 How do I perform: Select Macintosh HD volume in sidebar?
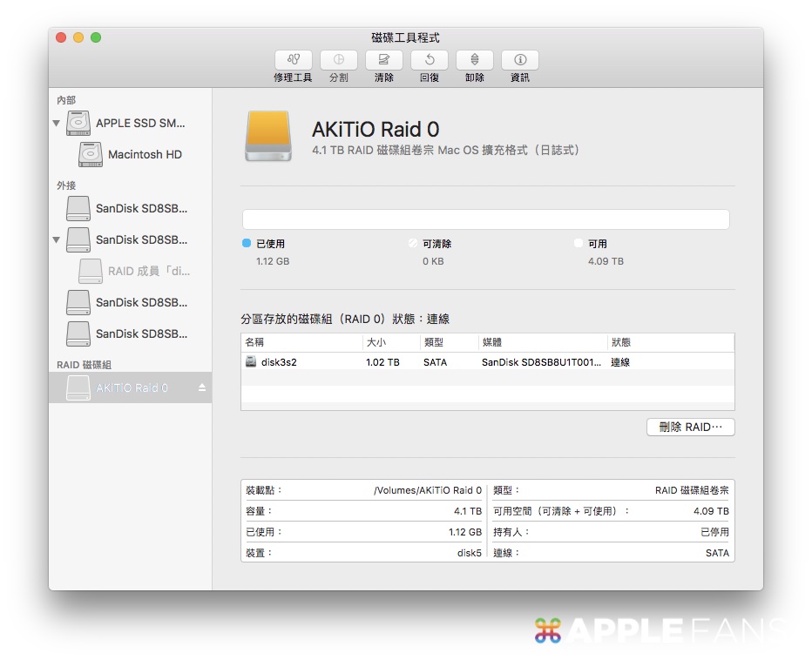click(130, 154)
